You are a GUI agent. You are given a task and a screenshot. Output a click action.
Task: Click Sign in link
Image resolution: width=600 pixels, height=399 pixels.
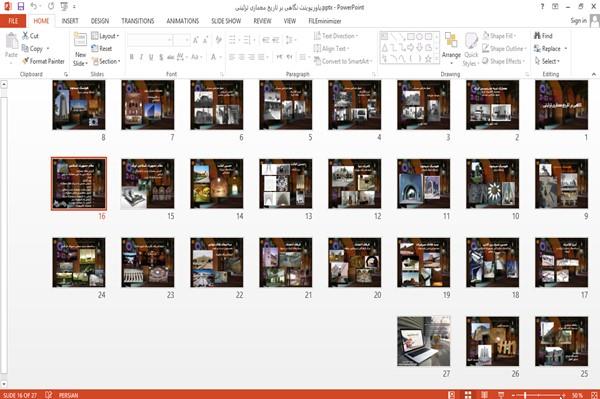point(578,21)
